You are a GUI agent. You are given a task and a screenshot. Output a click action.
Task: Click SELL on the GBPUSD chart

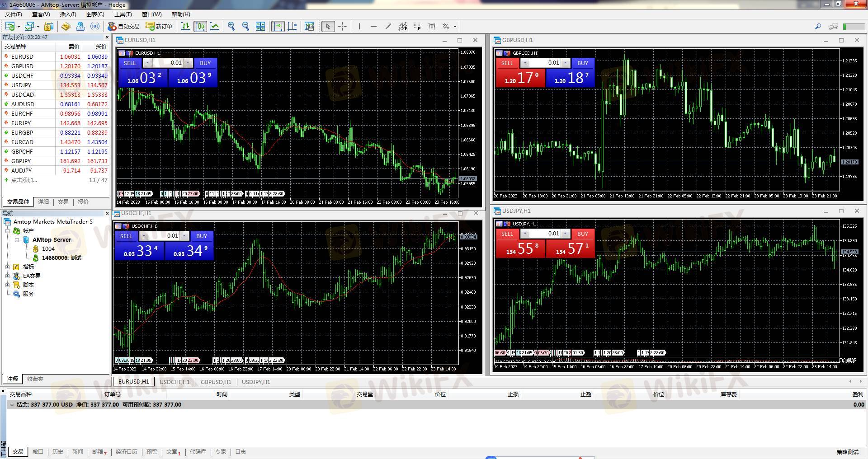507,63
